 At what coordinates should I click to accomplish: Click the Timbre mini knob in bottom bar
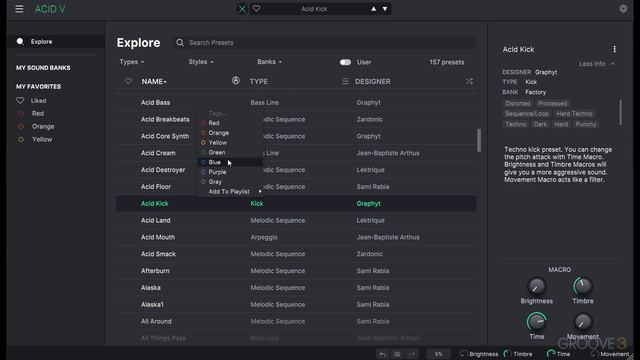[507, 354]
